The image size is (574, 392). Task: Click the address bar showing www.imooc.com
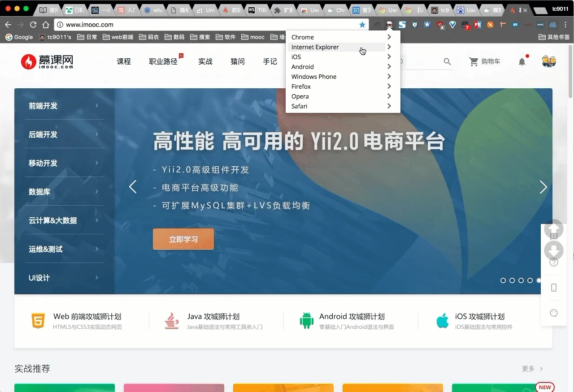pyautogui.click(x=202, y=25)
